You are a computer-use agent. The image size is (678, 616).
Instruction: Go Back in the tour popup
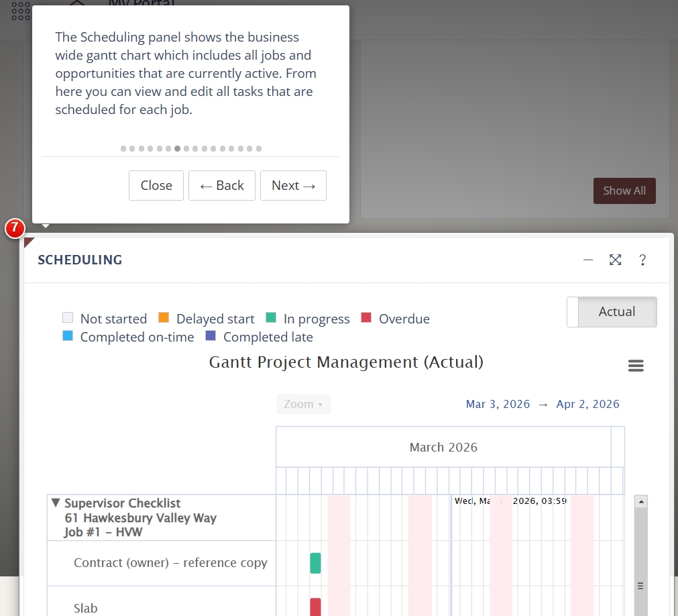(222, 186)
